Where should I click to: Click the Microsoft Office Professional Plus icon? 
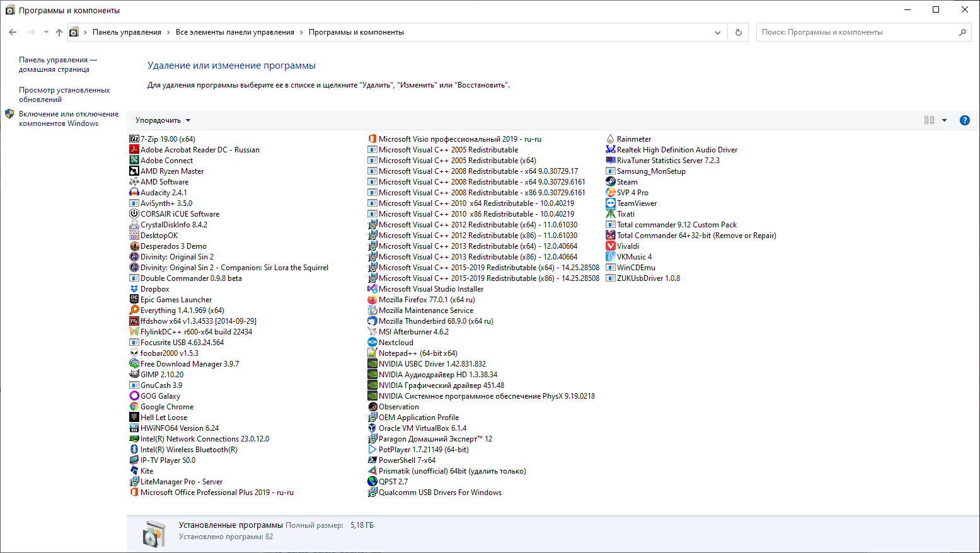(134, 493)
